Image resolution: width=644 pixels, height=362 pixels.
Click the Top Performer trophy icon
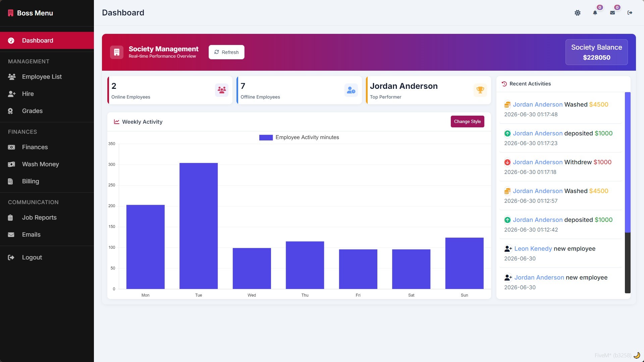click(x=480, y=90)
